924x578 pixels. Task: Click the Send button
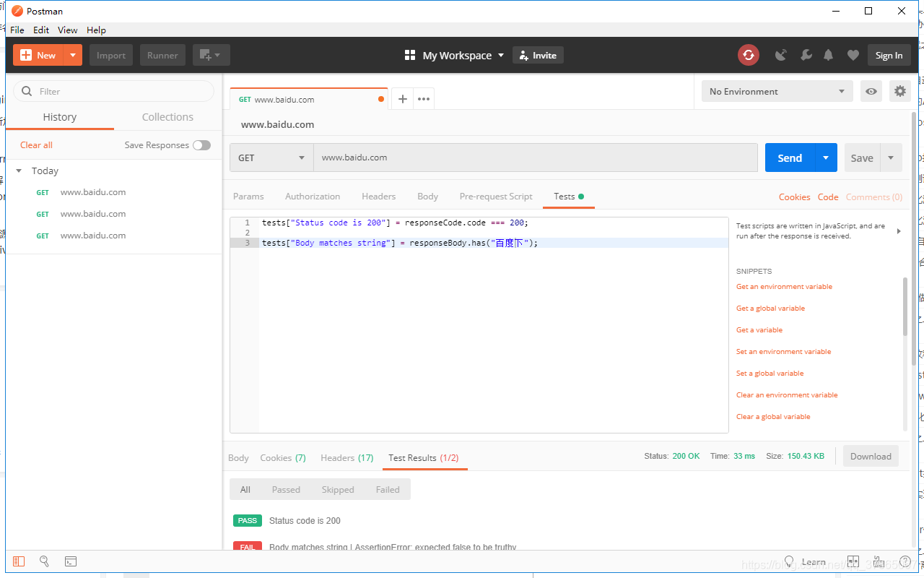click(790, 158)
